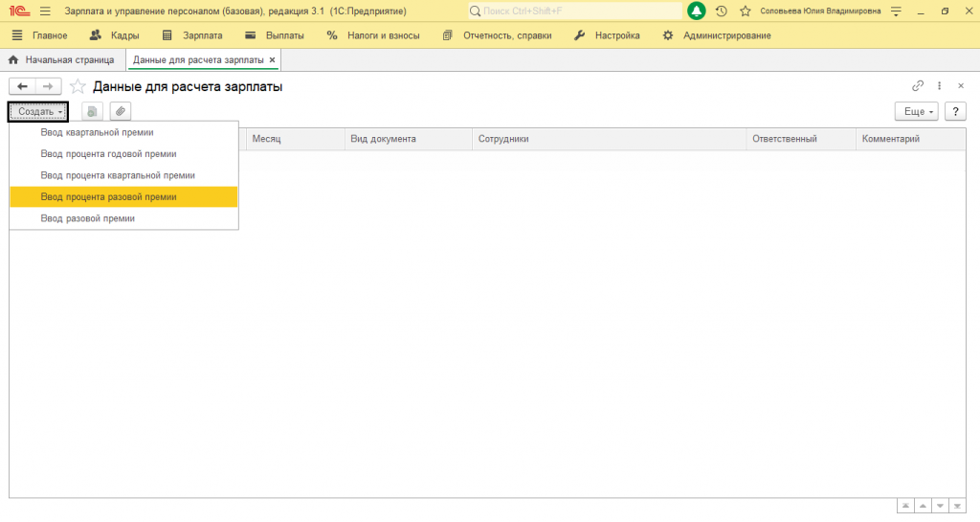The height and width of the screenshot is (522, 980).
Task: Open the history clock icon
Action: pos(722,11)
